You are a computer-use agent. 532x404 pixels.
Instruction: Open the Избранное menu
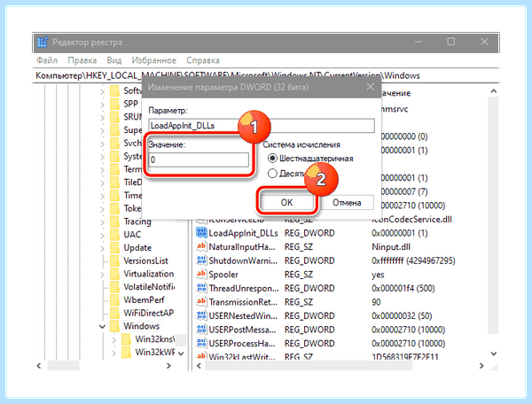[x=153, y=60]
